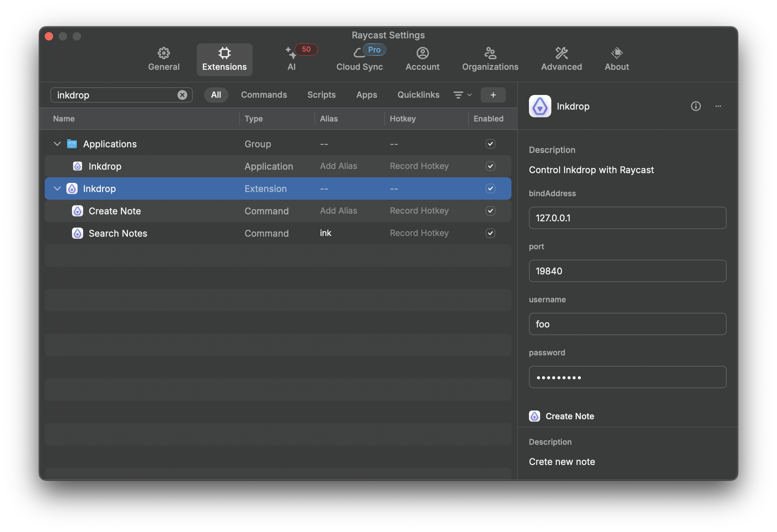The image size is (777, 532).
Task: Clear the inkdrop search field
Action: [x=182, y=95]
